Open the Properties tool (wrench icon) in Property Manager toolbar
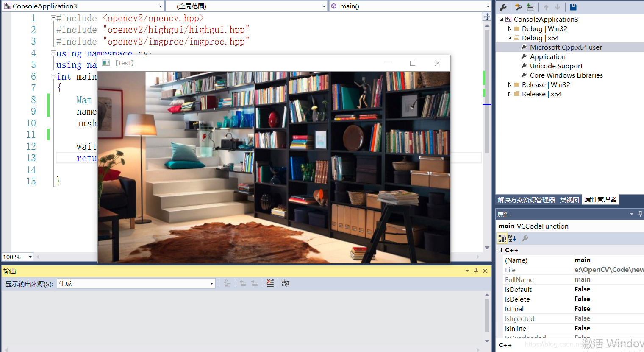This screenshot has height=352, width=644. (503, 7)
